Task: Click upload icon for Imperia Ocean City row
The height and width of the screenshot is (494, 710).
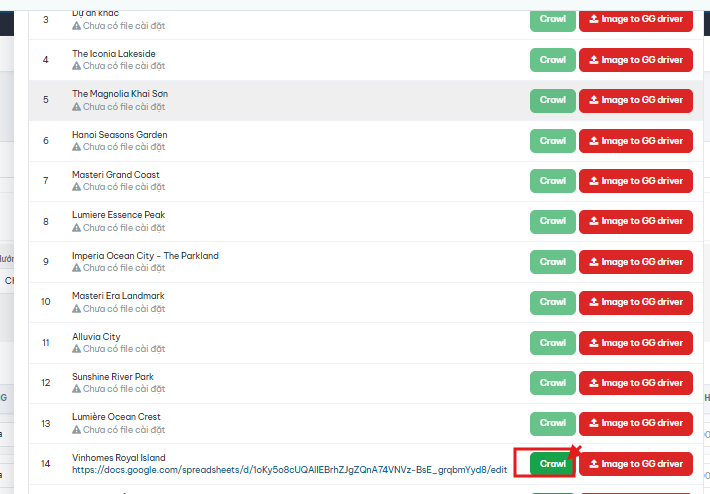Action: pyautogui.click(x=593, y=262)
